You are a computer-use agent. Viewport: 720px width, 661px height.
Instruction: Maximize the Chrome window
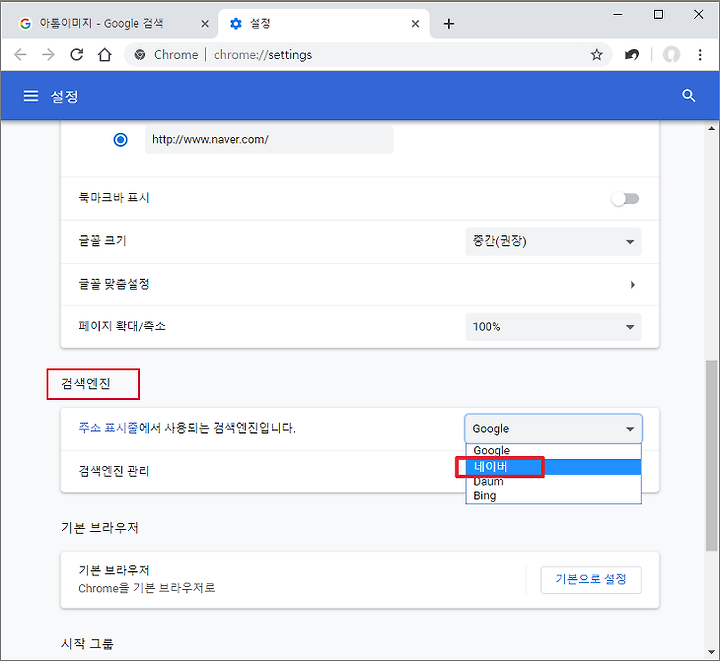tap(658, 15)
